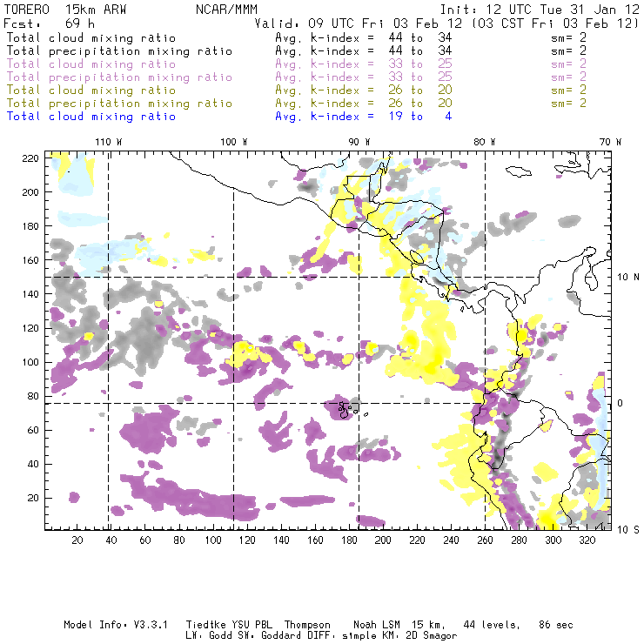The image size is (644, 644).
Task: Select olive 'Total cloud mixing ratio' legend line
Action: (x=91, y=91)
